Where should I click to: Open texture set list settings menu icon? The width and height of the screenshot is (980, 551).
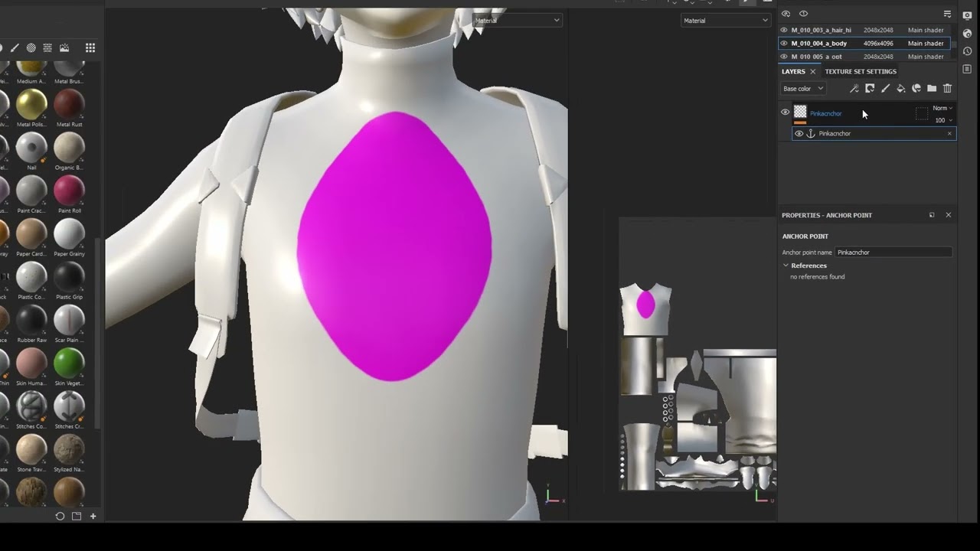click(x=947, y=14)
